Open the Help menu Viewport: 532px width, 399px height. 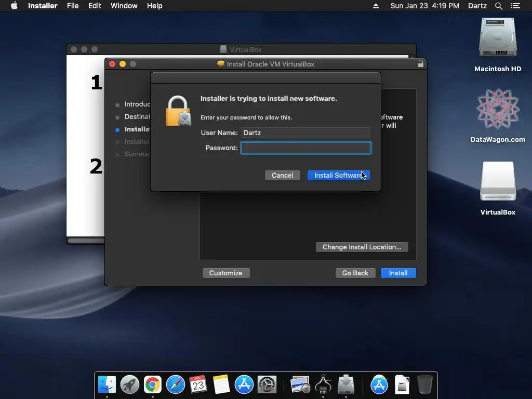click(x=154, y=6)
